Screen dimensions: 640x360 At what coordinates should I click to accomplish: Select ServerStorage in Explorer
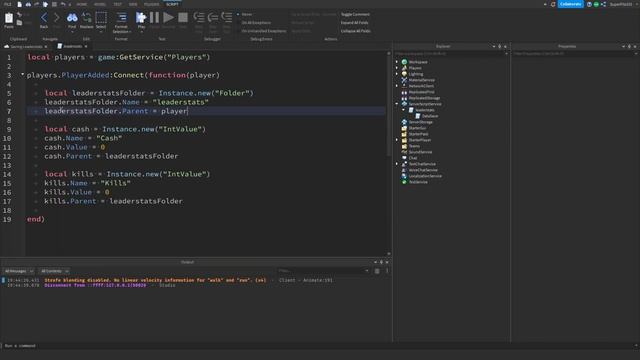(420, 122)
